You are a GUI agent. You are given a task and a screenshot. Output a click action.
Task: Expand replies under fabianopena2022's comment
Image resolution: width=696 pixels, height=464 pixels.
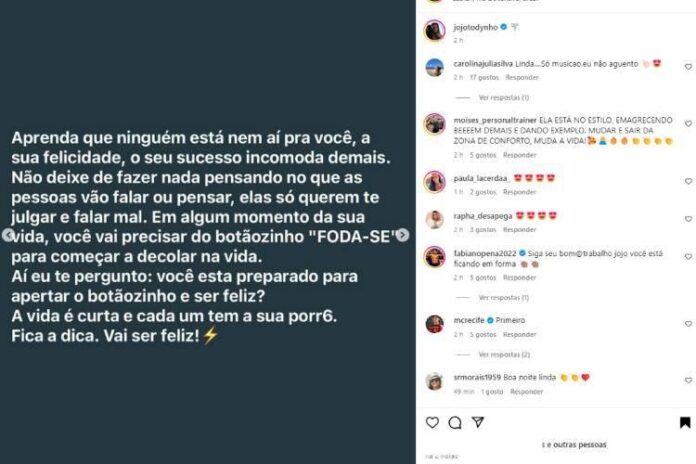(503, 297)
